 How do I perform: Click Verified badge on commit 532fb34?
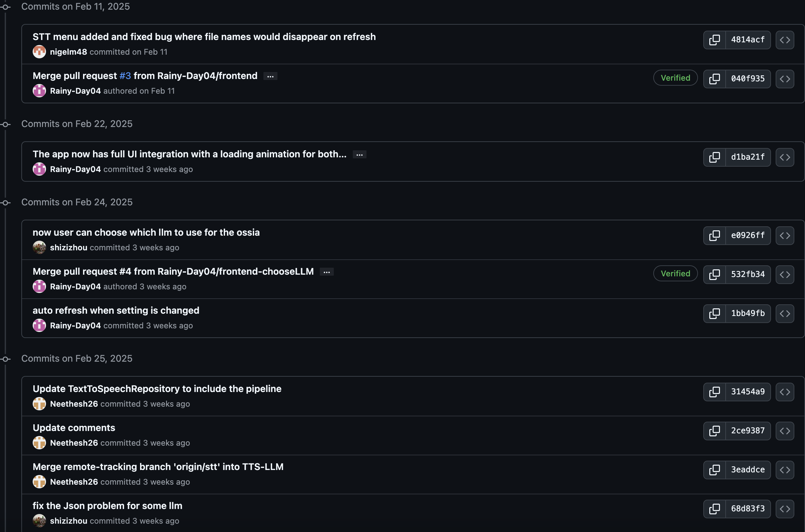coord(675,273)
